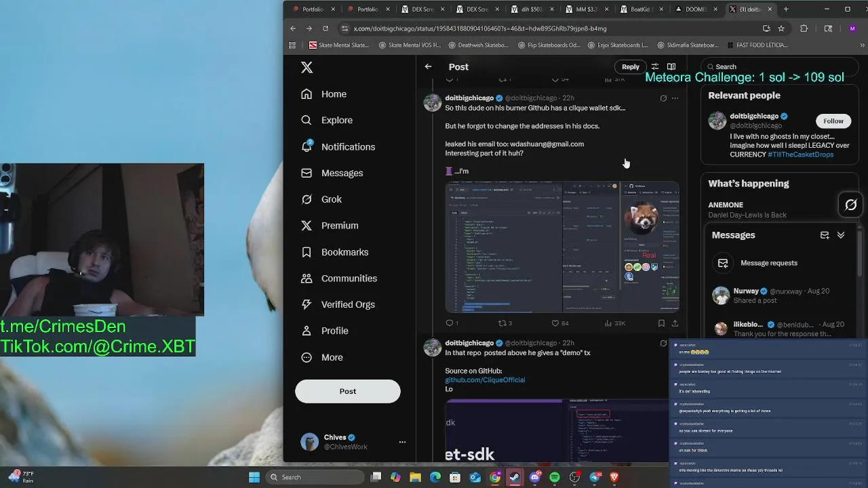Click the X Search field

(780, 66)
